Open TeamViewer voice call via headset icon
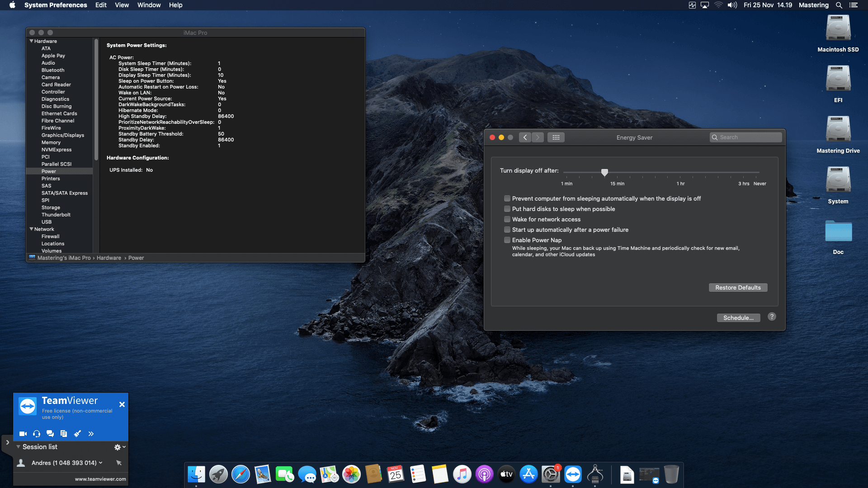Image resolution: width=868 pixels, height=488 pixels. 36,433
